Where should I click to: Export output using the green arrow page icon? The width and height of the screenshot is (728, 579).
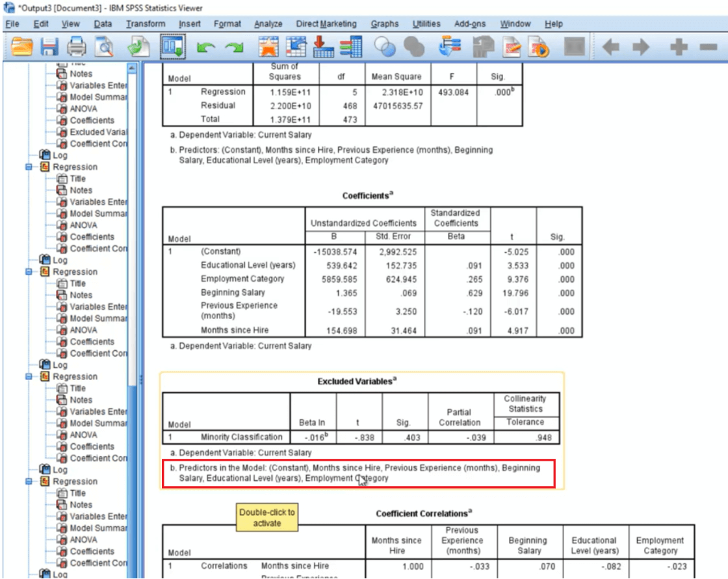tap(138, 47)
